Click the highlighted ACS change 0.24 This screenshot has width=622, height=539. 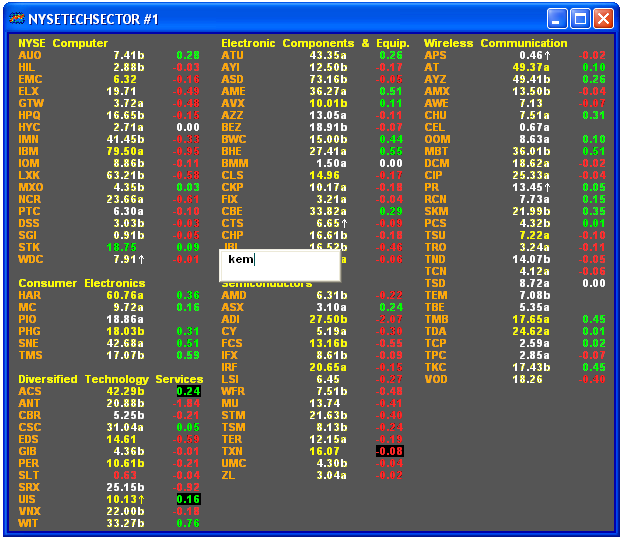pos(188,391)
